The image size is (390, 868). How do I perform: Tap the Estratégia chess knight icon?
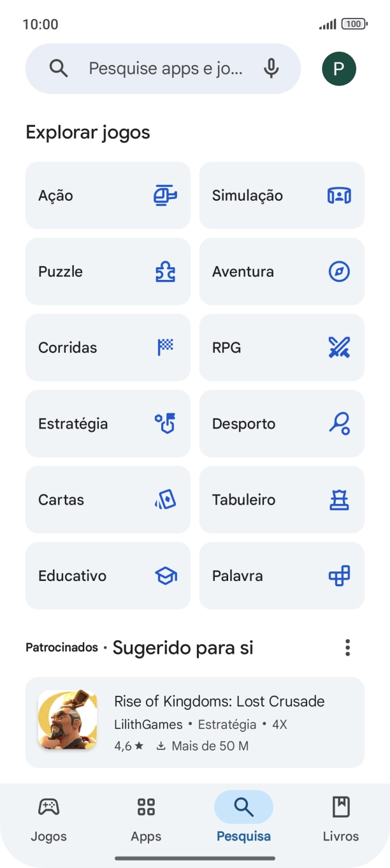tap(164, 423)
